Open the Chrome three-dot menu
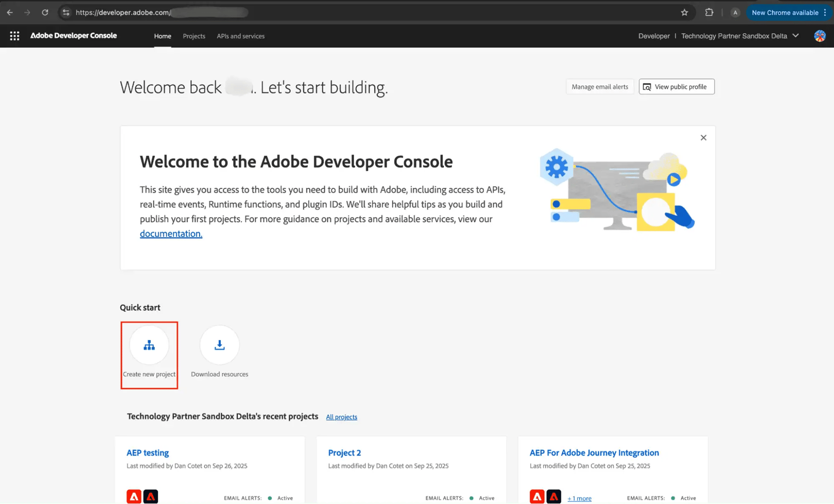The width and height of the screenshot is (834, 504). point(827,12)
